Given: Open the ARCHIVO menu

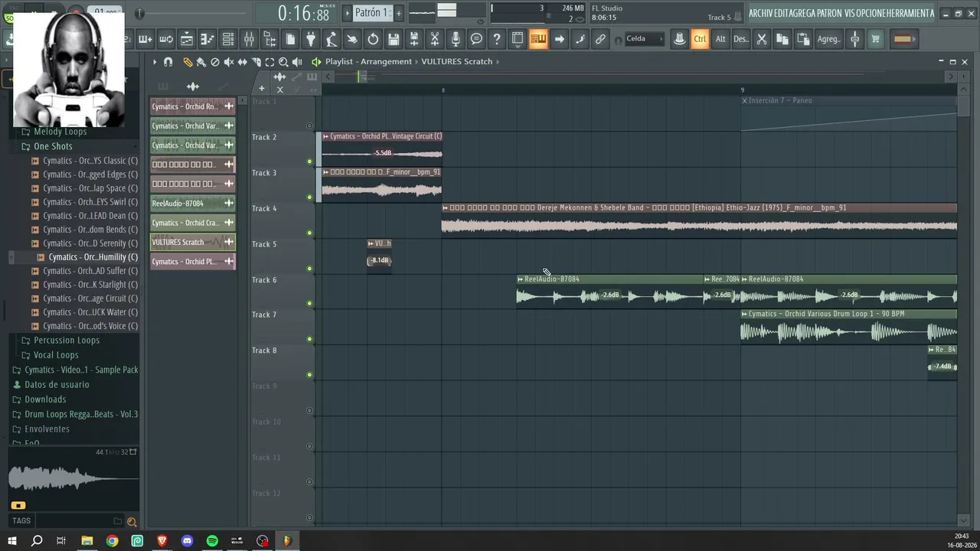Looking at the screenshot, I should pos(760,13).
